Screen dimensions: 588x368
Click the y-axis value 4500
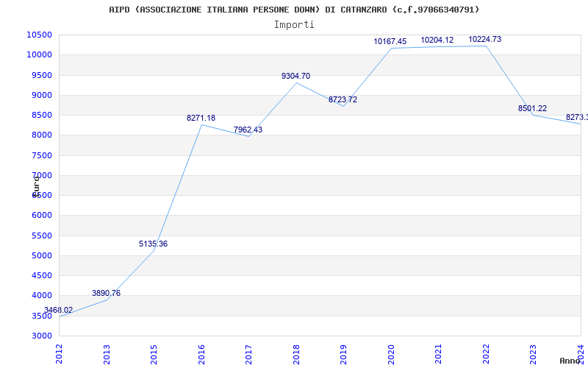[x=42, y=275]
